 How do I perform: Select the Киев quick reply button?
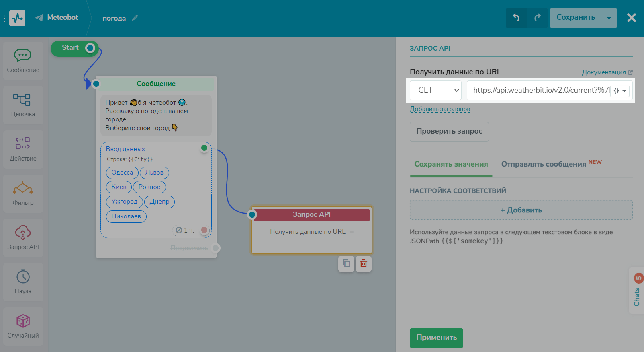119,187
